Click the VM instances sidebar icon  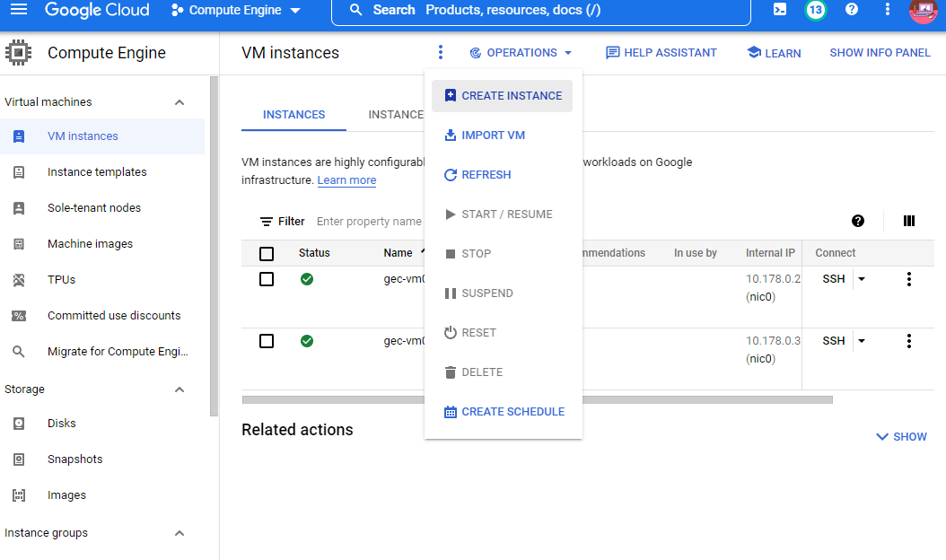(19, 136)
